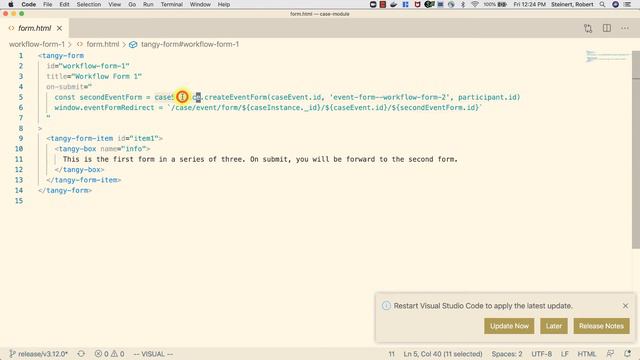Screen dimensions: 640x360
Task: Click the minimap code preview
Action: point(607,56)
